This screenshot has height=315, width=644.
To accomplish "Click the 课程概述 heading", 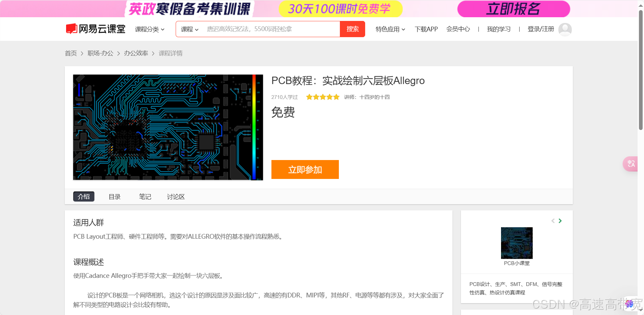I will (89, 262).
